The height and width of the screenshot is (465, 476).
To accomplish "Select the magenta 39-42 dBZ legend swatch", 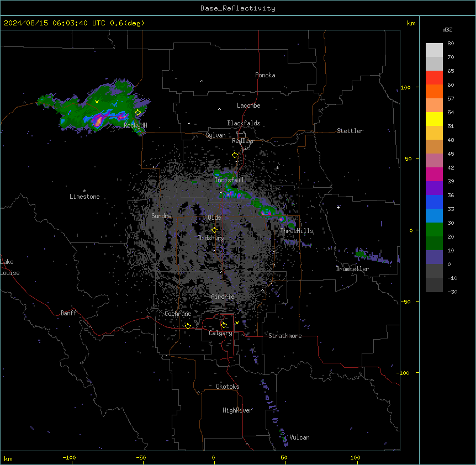I will [x=434, y=174].
